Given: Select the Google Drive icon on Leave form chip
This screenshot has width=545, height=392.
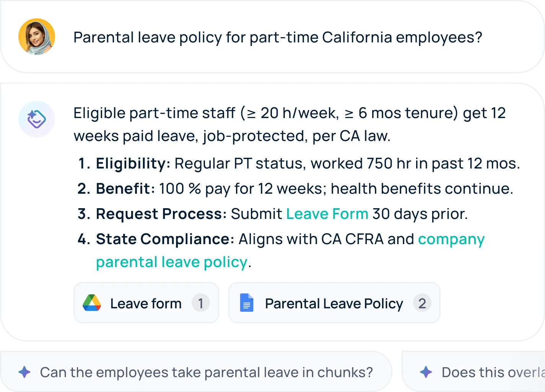Looking at the screenshot, I should pyautogui.click(x=92, y=303).
